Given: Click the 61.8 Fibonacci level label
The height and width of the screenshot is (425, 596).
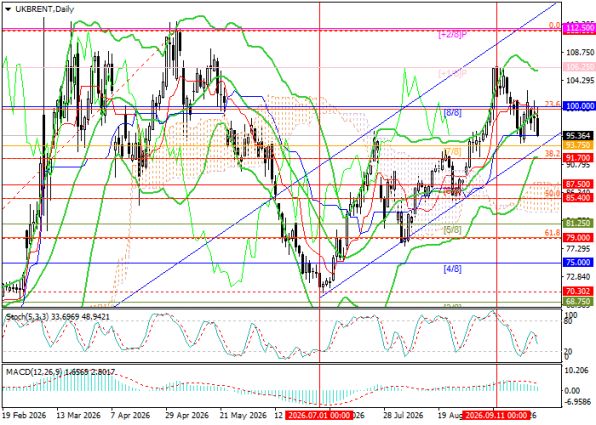Looking at the screenshot, I should (x=552, y=233).
